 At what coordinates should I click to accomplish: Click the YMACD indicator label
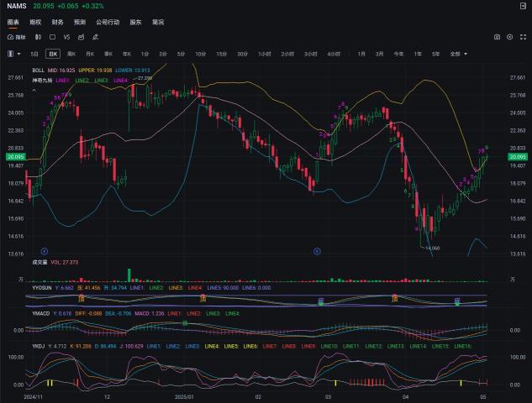click(x=40, y=314)
